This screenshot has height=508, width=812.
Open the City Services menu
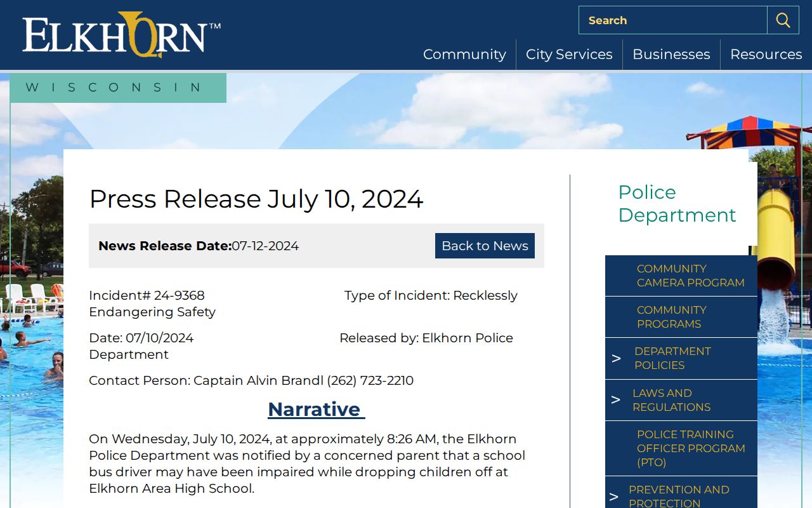(569, 55)
